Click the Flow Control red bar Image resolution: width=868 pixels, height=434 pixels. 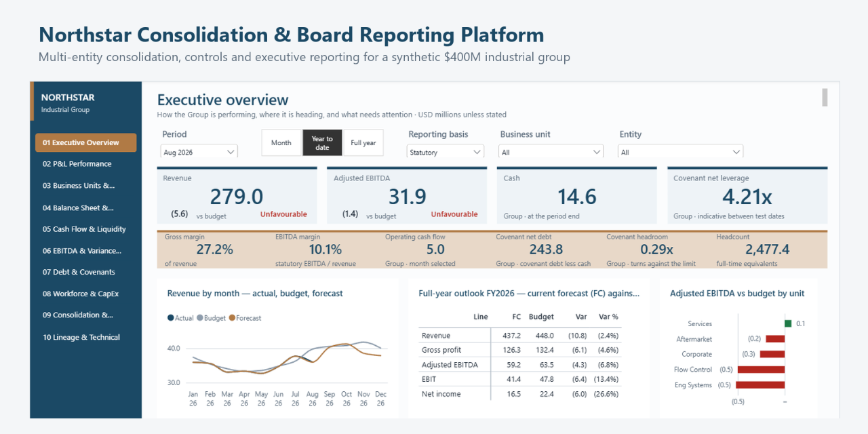[x=761, y=370]
